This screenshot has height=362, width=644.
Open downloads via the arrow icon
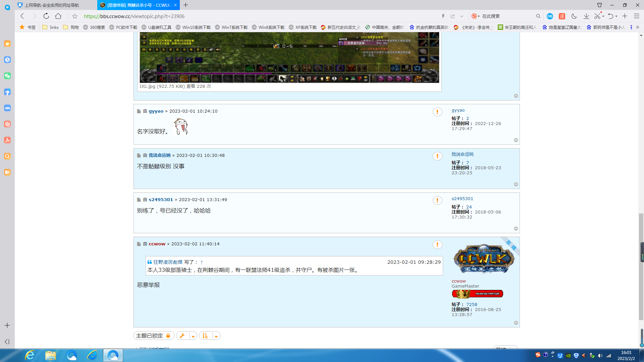point(587,16)
